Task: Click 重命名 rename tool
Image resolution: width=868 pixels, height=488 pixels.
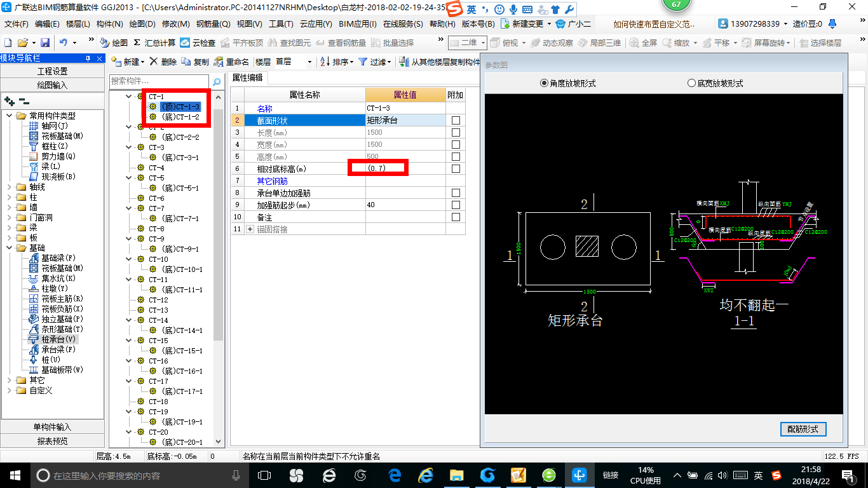Action: [231, 62]
